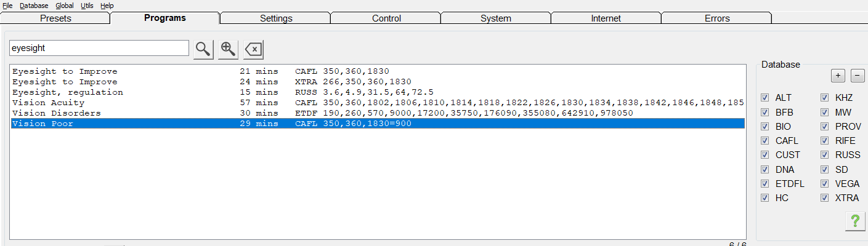The width and height of the screenshot is (868, 246).
Task: Select the Eyesight, regulation program entry
Action: tap(68, 92)
